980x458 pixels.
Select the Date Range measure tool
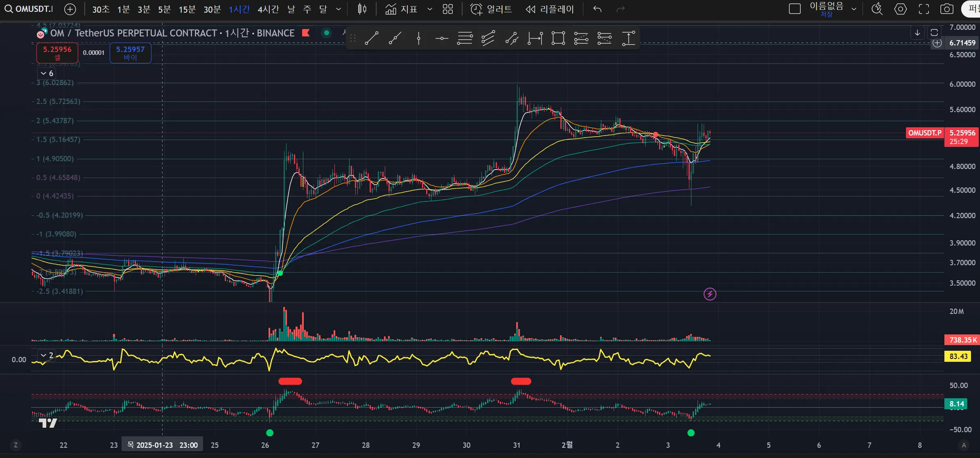pos(535,38)
